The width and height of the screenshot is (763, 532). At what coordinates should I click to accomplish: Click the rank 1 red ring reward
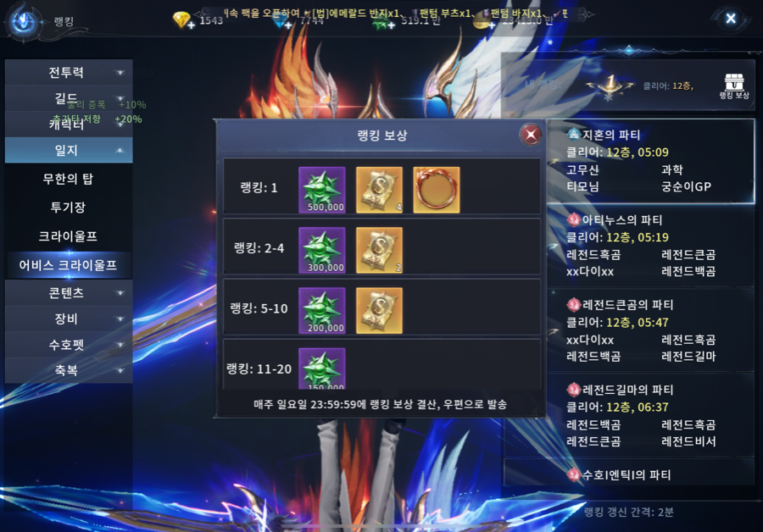[x=436, y=190]
